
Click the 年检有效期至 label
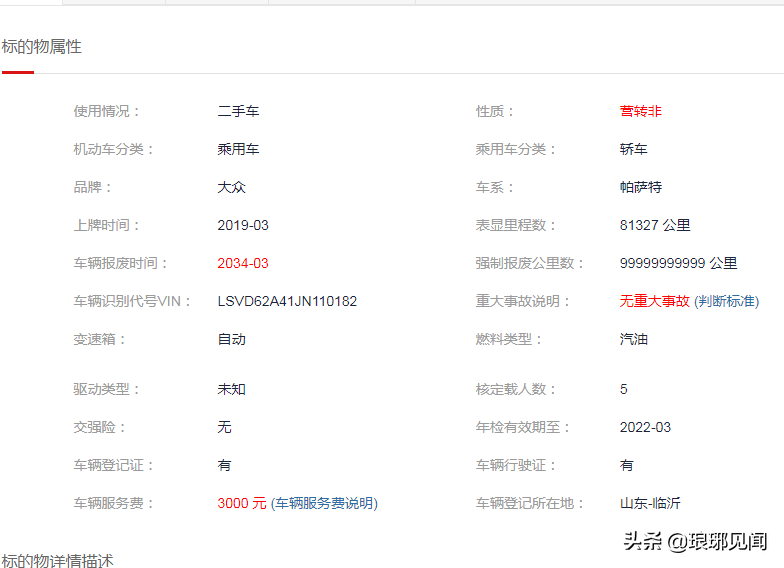(x=522, y=427)
